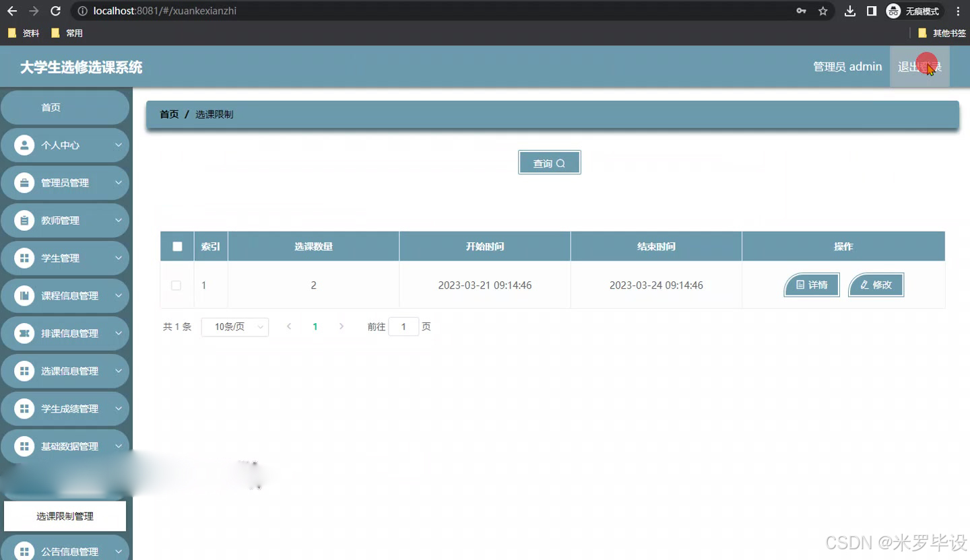
Task: Click the 个人中心 person icon
Action: 24,145
